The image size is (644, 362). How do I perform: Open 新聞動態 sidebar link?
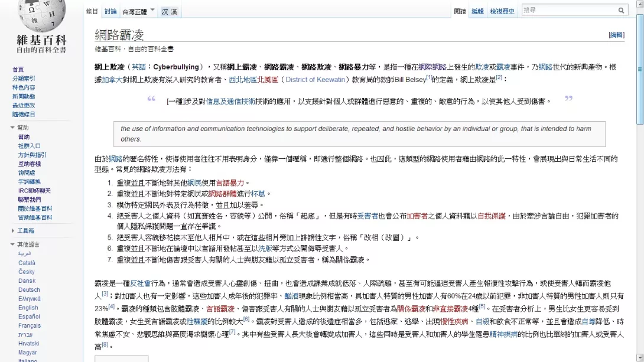(24, 96)
